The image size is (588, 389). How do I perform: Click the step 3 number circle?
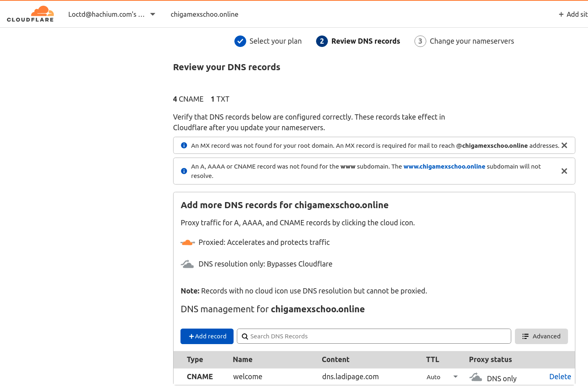pos(420,41)
